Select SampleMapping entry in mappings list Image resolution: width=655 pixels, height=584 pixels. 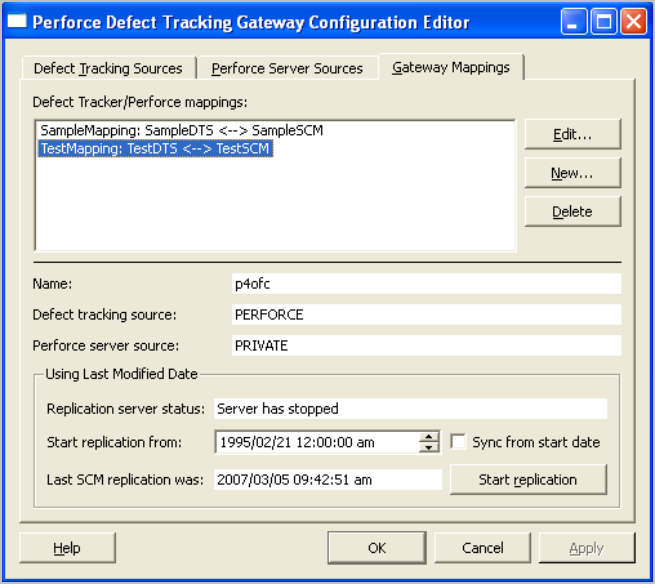point(181,131)
